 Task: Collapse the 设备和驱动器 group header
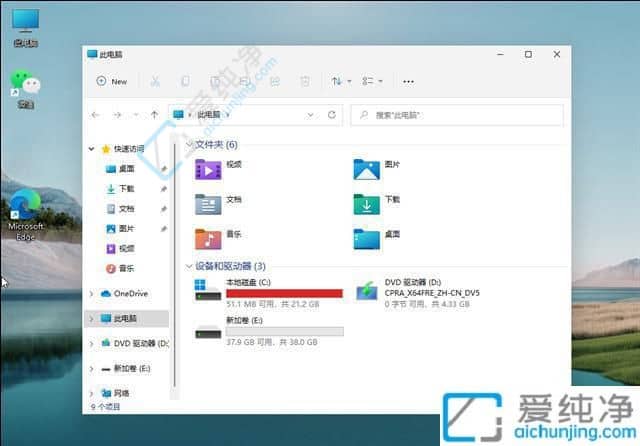(x=189, y=266)
